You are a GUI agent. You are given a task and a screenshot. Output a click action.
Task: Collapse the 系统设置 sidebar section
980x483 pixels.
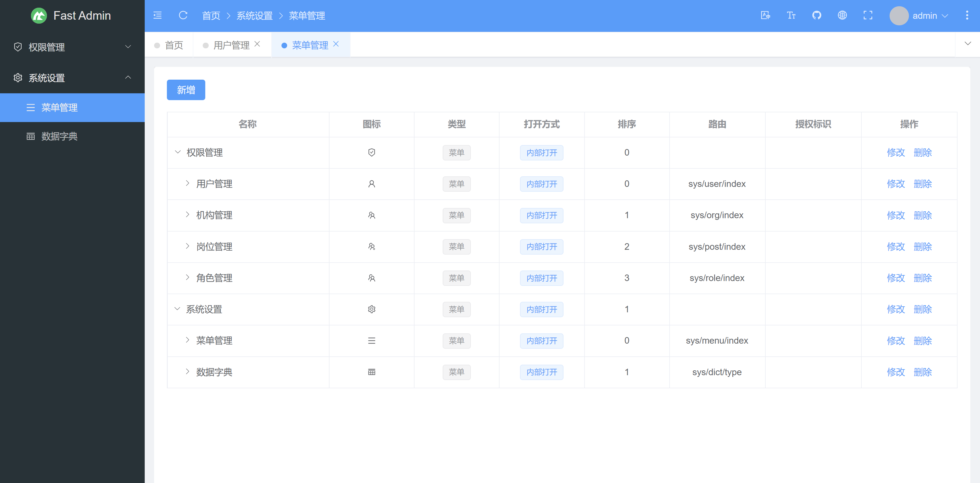tap(128, 78)
